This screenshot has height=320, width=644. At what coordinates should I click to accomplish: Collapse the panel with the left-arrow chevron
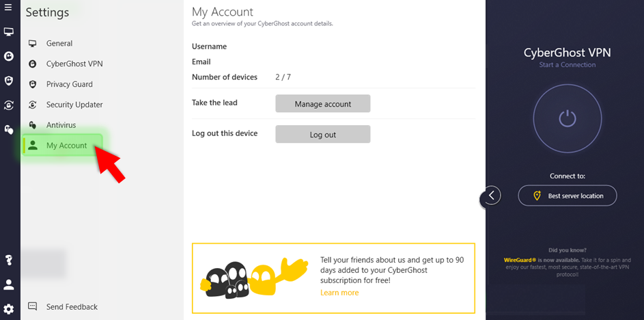(491, 196)
